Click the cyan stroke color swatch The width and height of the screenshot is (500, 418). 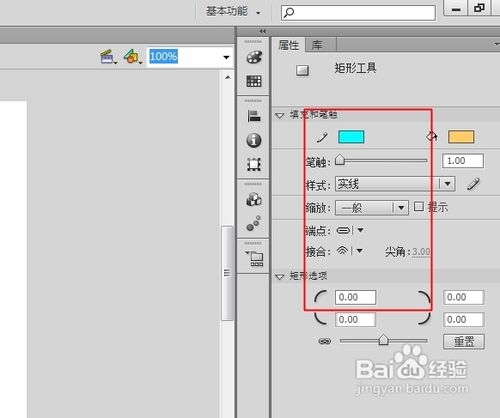point(351,137)
